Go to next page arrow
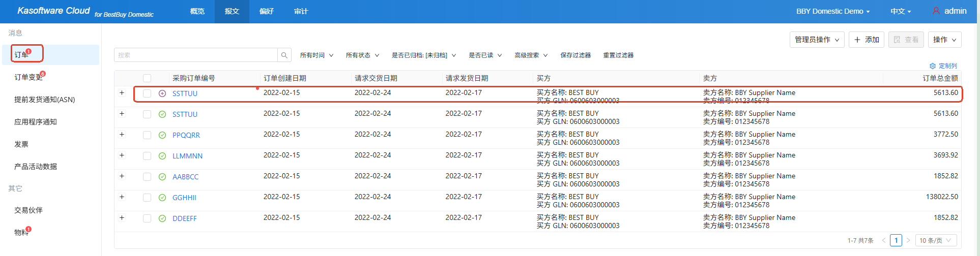Image resolution: width=980 pixels, height=256 pixels. [908, 240]
